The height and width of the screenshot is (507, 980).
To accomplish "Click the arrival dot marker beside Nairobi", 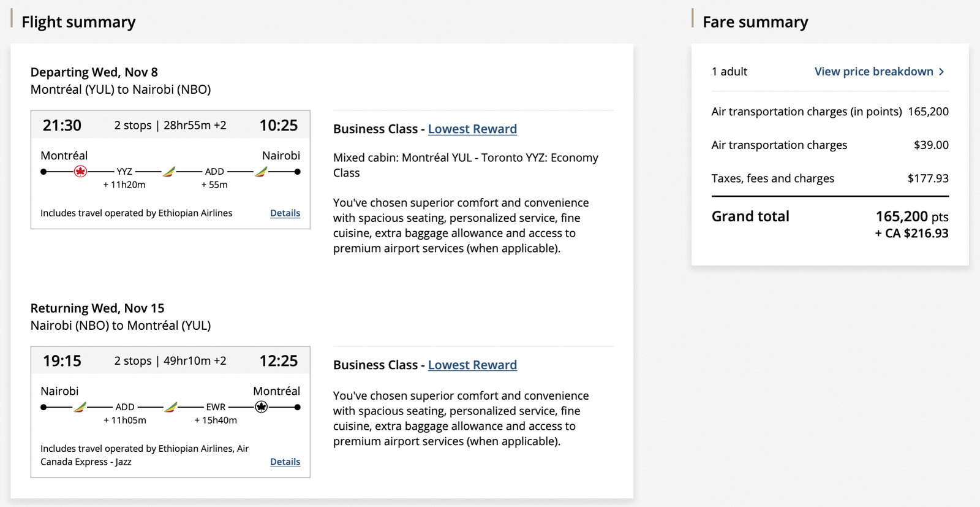I will [297, 171].
